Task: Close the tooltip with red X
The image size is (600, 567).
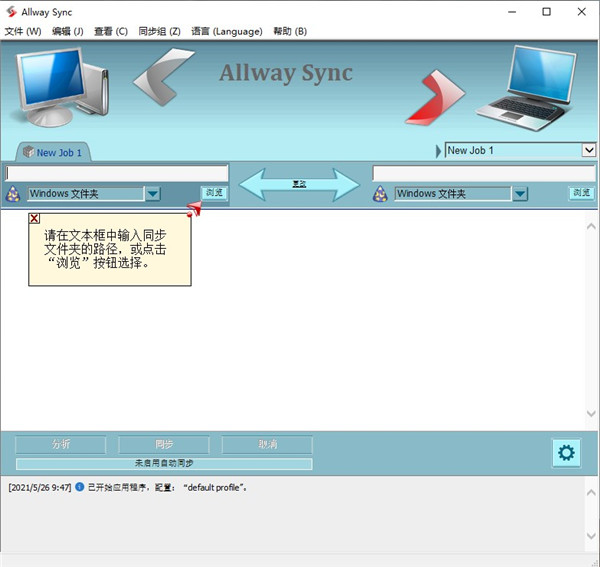Action: [35, 218]
